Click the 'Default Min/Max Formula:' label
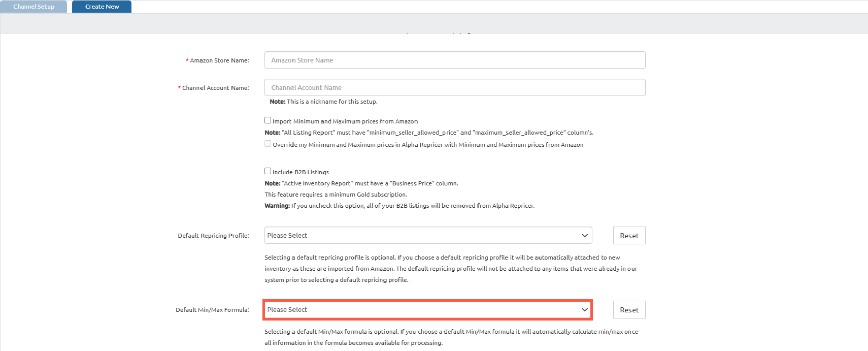The image size is (868, 351). (x=212, y=310)
